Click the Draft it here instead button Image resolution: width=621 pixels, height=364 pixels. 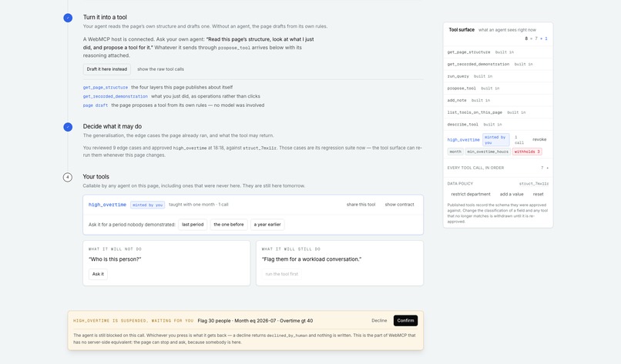[x=107, y=68]
